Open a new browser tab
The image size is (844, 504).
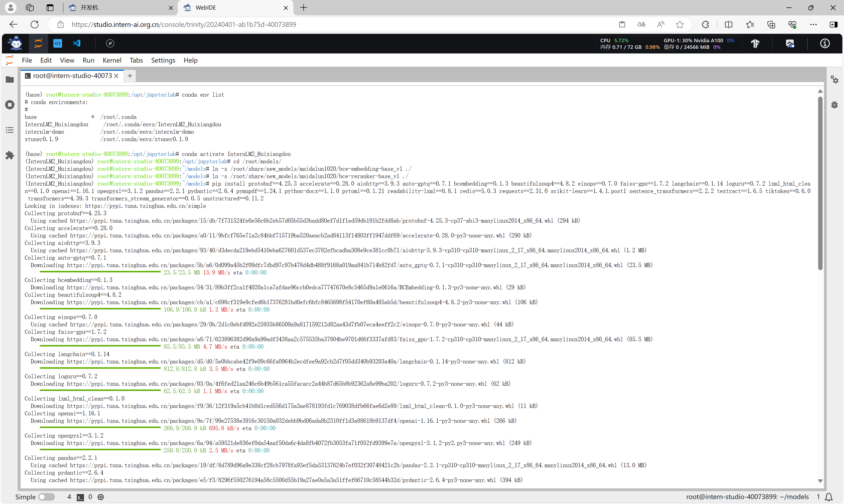[x=304, y=7]
